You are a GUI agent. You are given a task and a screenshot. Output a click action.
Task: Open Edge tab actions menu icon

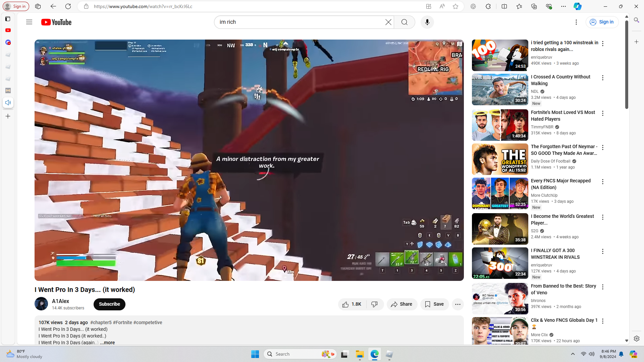tap(8, 19)
